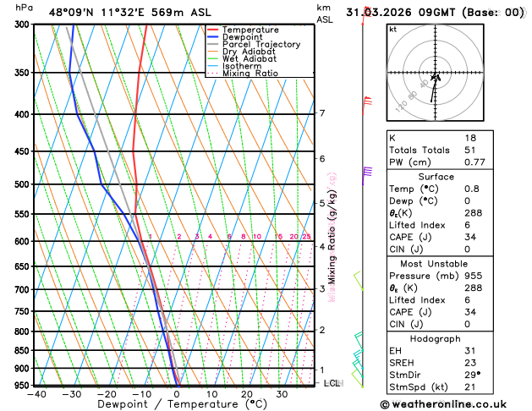Click the 350 hPa pressure label
The height and width of the screenshot is (411, 532).
pos(24,73)
